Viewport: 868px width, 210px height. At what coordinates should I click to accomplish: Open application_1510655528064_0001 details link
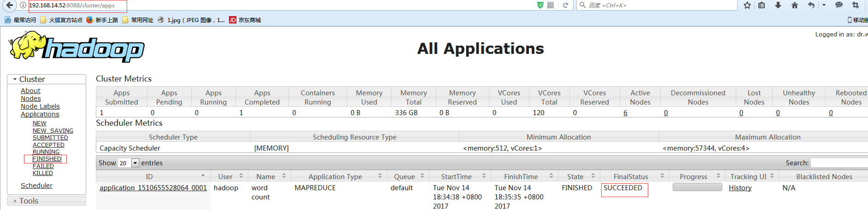pos(153,188)
